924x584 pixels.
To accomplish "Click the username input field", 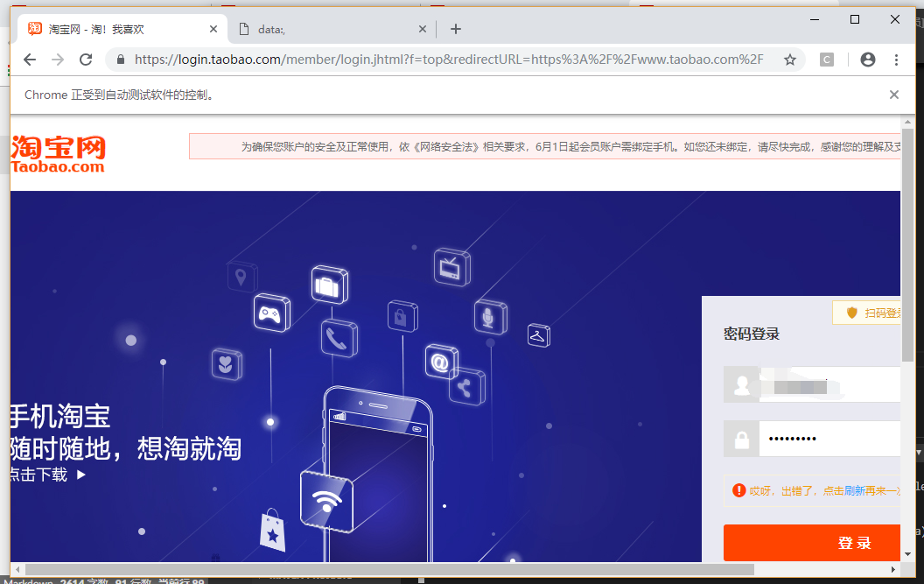I will click(x=829, y=384).
